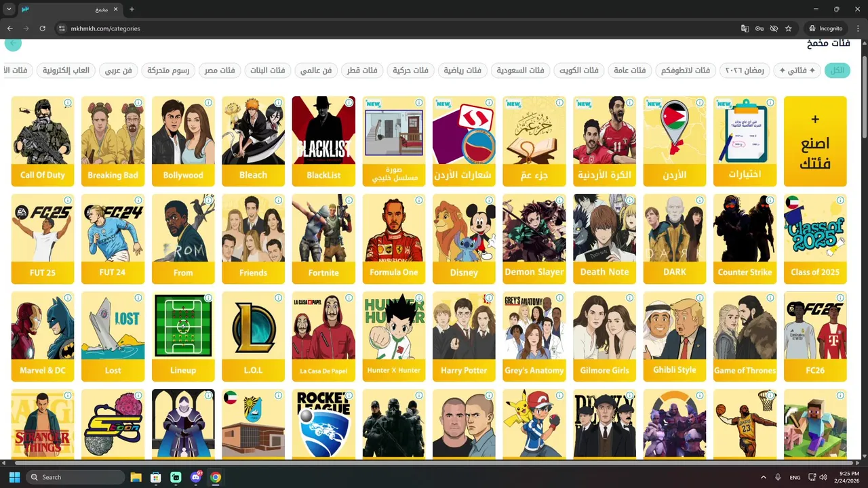Open the L.O.L category card

pos(253,336)
